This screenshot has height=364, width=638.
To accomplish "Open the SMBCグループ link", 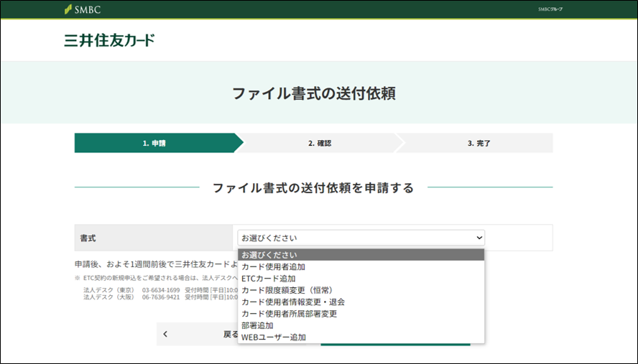I will point(550,9).
